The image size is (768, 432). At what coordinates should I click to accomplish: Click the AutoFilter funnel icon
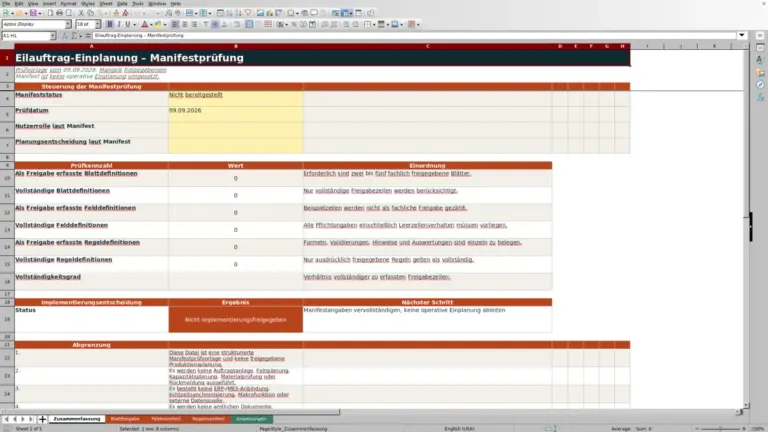coord(248,13)
